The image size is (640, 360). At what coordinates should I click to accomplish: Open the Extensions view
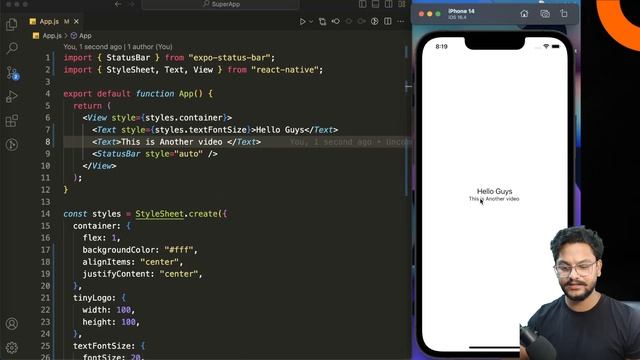(x=12, y=121)
